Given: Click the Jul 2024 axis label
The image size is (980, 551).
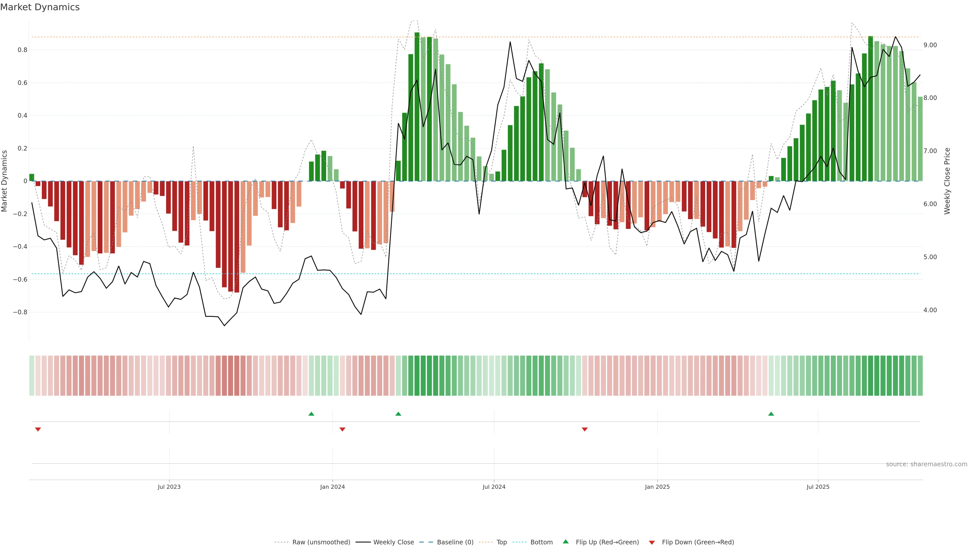Looking at the screenshot, I should point(494,487).
